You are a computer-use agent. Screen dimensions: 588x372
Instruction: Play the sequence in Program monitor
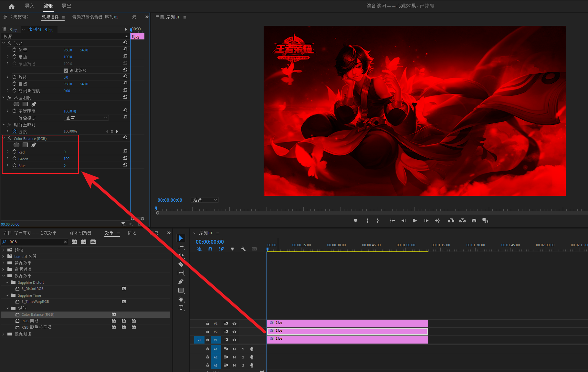pos(415,221)
